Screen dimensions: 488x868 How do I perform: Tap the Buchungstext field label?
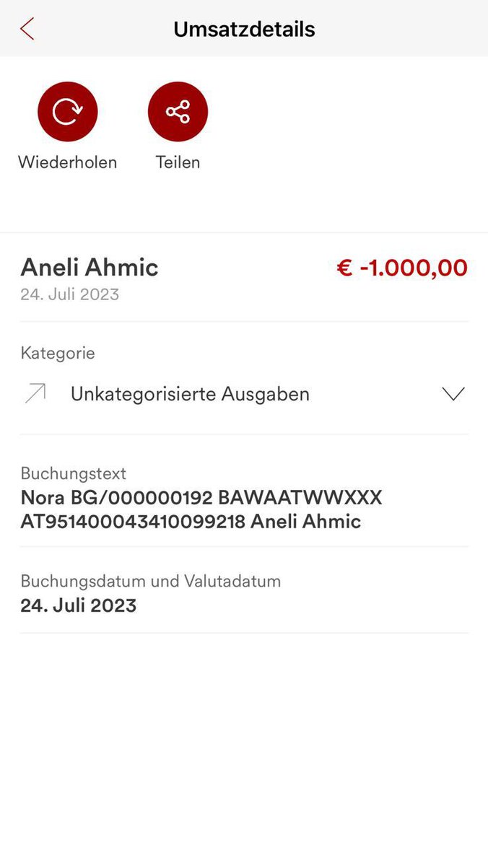[x=73, y=473]
